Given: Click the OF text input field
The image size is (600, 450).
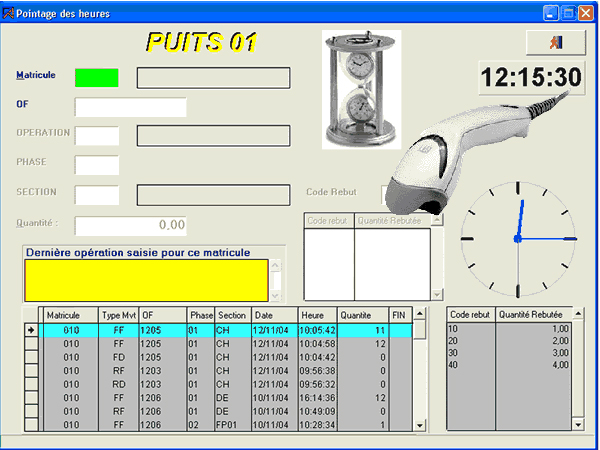Looking at the screenshot, I should click(130, 108).
